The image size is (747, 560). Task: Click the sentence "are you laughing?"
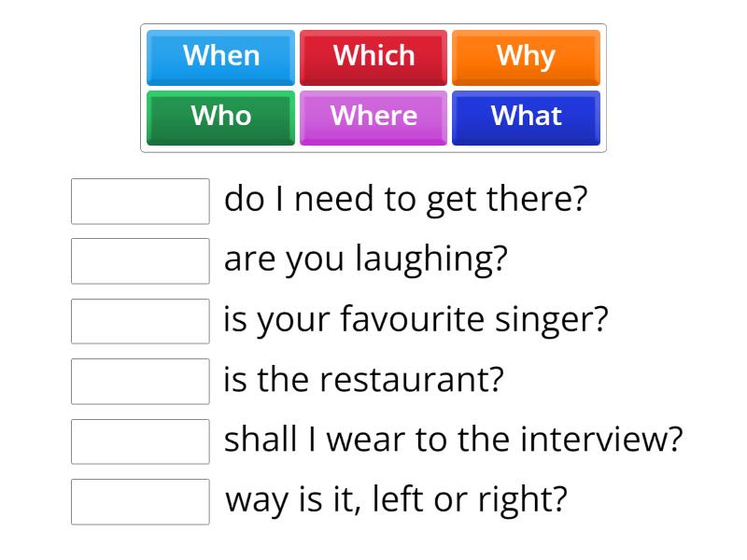point(367,258)
